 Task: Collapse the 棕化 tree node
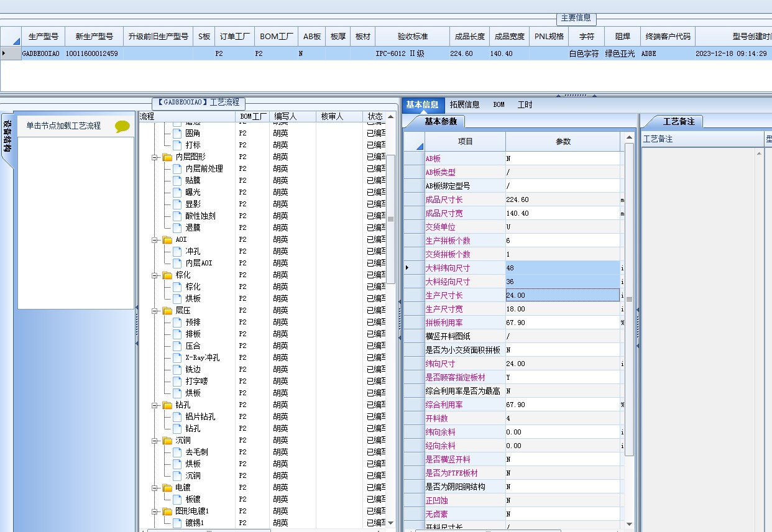pos(155,275)
